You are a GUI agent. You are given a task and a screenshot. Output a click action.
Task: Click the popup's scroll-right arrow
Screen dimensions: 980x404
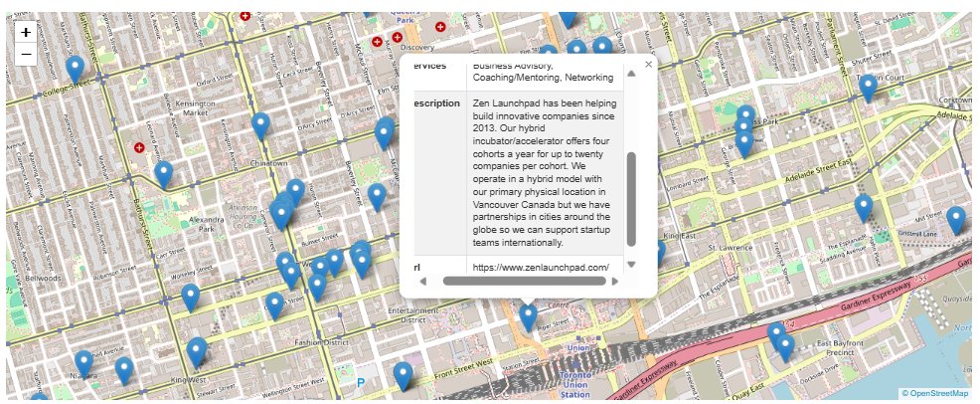tap(614, 282)
